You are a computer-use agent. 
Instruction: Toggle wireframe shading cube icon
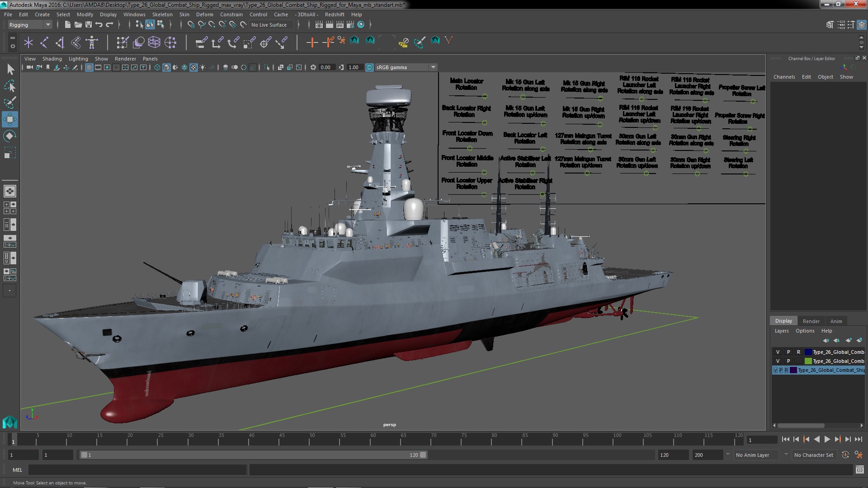(x=157, y=67)
